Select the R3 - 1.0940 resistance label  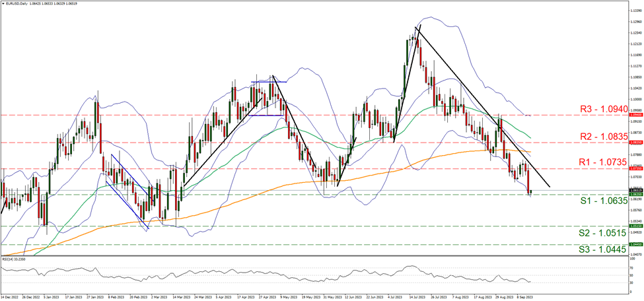tap(570, 106)
